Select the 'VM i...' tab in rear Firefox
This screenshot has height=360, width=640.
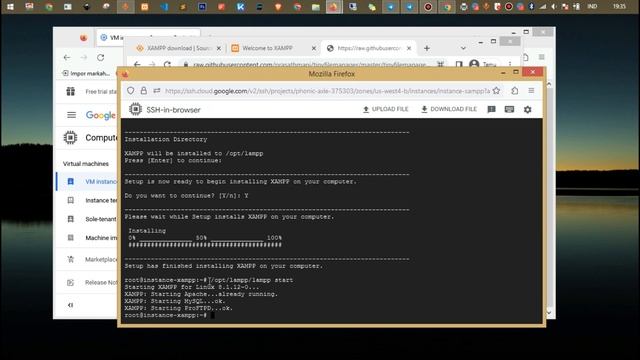[111, 38]
